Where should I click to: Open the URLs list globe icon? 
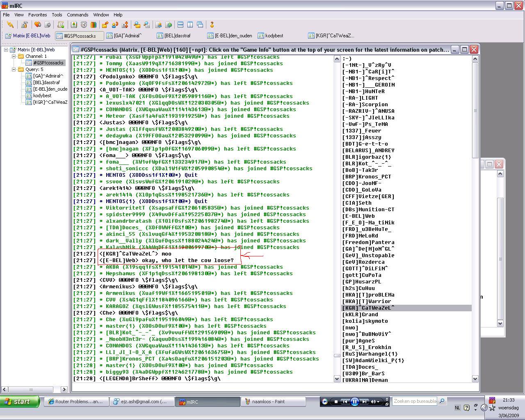tap(169, 25)
